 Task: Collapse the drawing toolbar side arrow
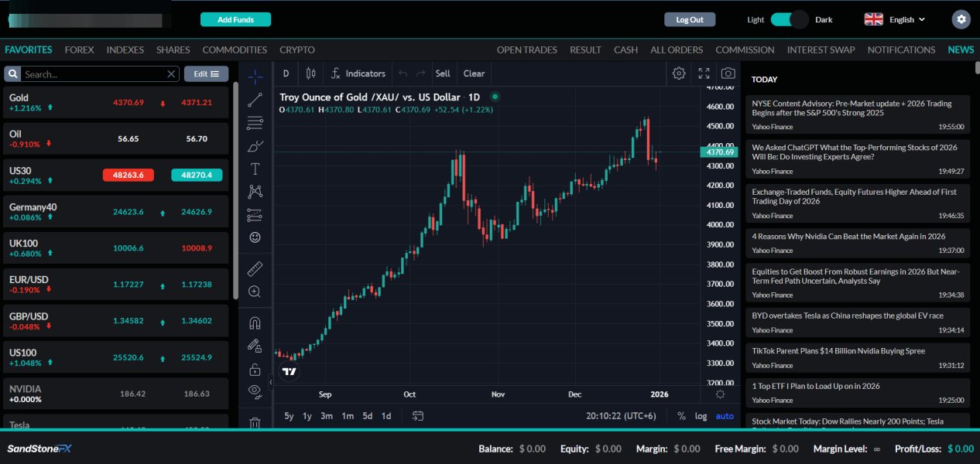[x=270, y=382]
